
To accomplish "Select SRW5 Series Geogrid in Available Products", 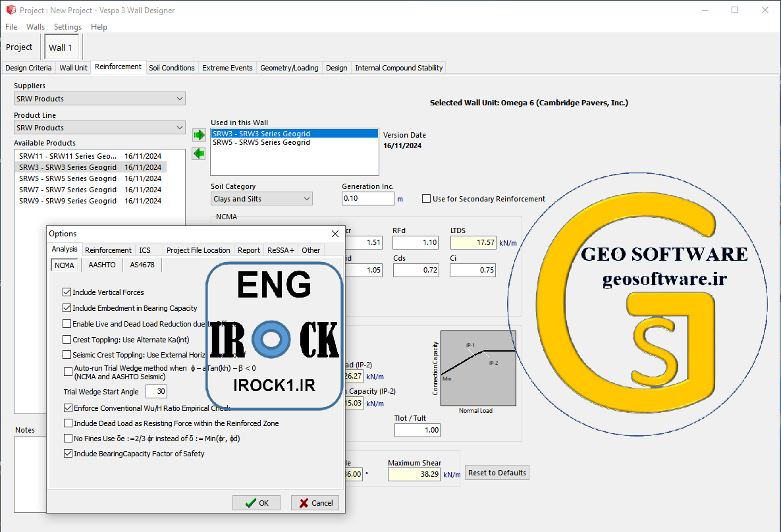I will tap(90, 178).
